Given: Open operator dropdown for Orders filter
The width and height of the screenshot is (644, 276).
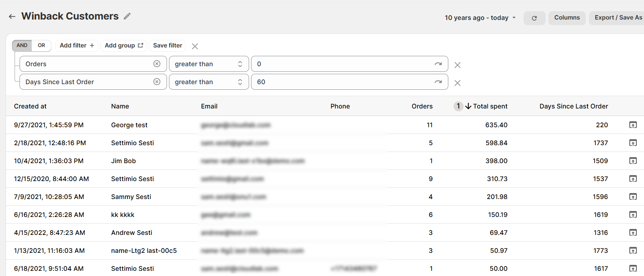Looking at the screenshot, I should click(x=208, y=64).
